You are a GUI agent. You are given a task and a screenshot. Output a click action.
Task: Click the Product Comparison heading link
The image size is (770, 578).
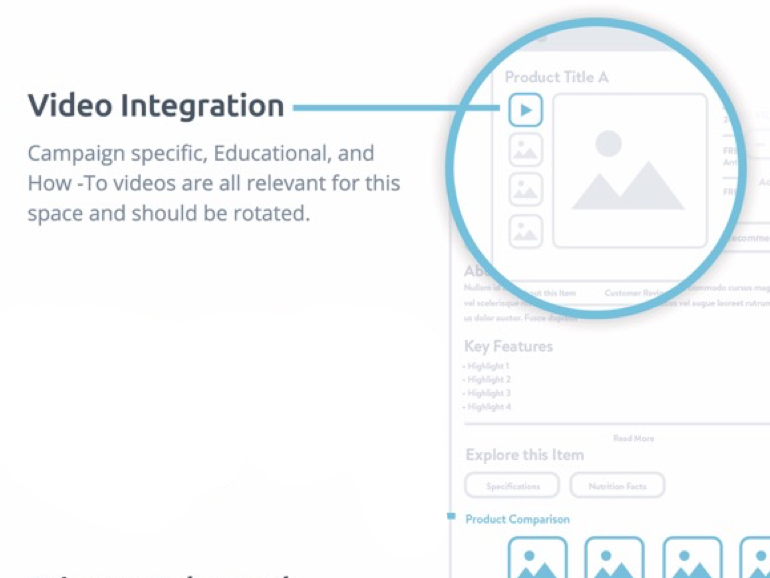coord(518,519)
